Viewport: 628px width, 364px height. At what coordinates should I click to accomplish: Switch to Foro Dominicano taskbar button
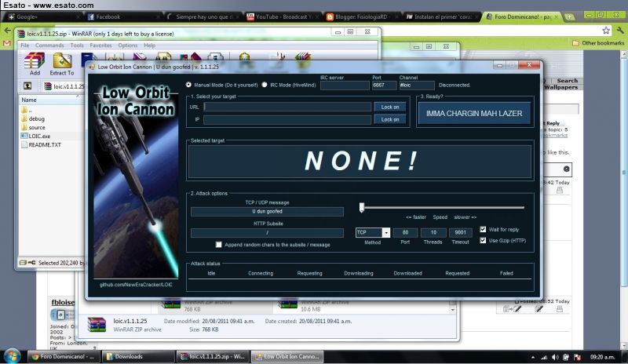(x=64, y=356)
